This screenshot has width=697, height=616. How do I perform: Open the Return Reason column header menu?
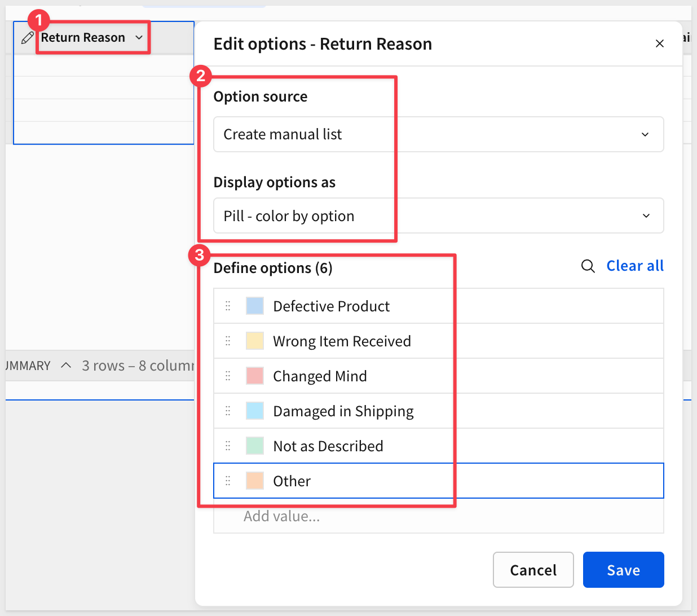point(139,38)
